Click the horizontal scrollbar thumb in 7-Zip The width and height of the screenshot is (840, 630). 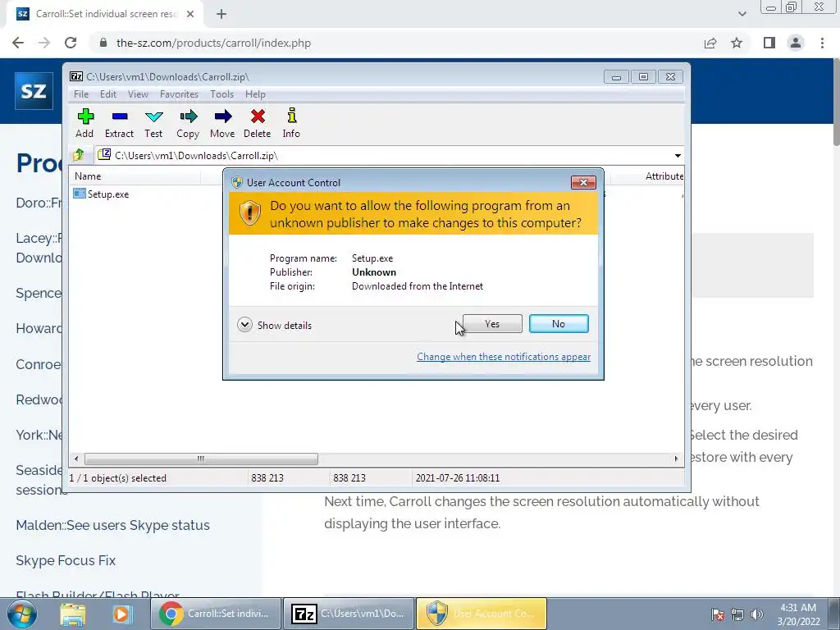coord(202,459)
